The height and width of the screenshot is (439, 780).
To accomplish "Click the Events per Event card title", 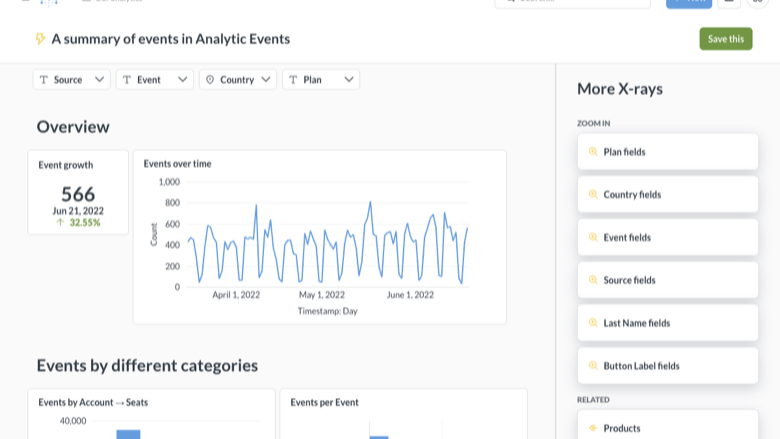I will [324, 402].
